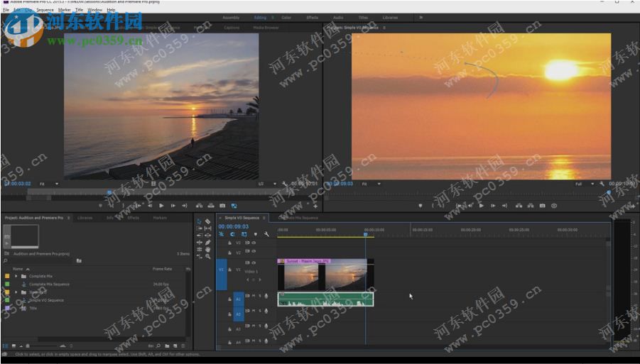Open the Sequence menu
The width and height of the screenshot is (640, 364).
pyautogui.click(x=45, y=10)
